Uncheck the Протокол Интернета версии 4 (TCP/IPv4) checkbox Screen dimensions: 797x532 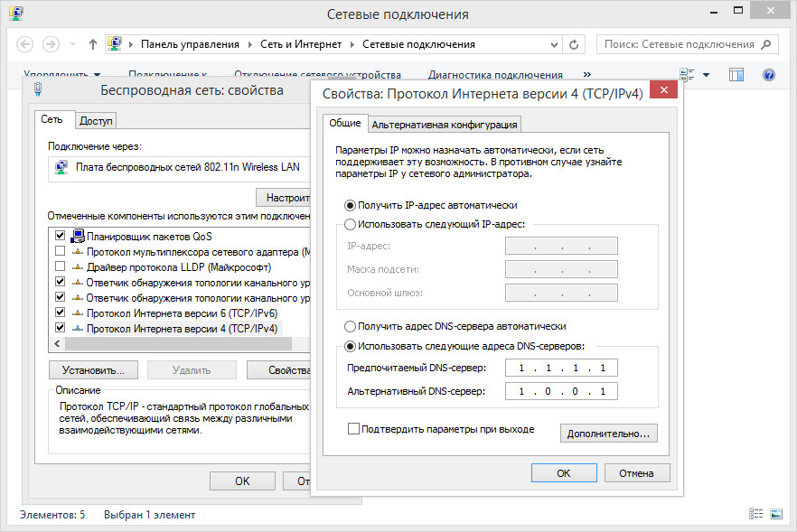60,327
